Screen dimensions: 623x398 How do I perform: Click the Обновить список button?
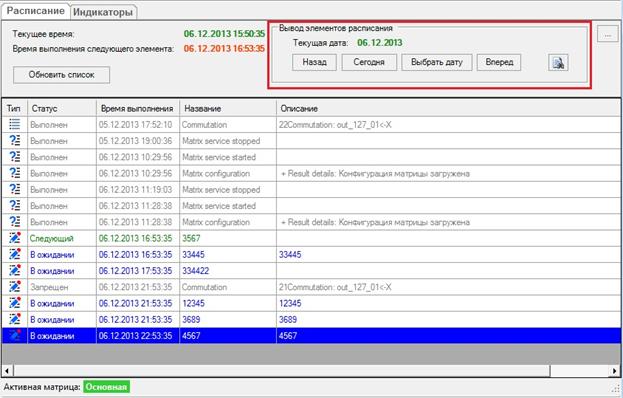[62, 75]
